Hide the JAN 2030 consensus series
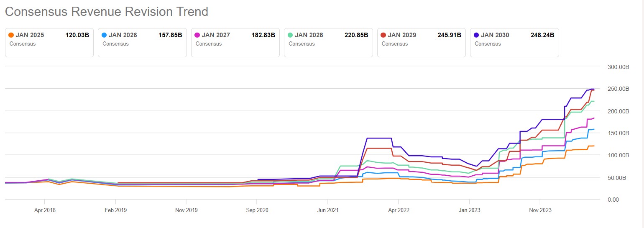Screen dimensions: 644x228 pos(514,42)
